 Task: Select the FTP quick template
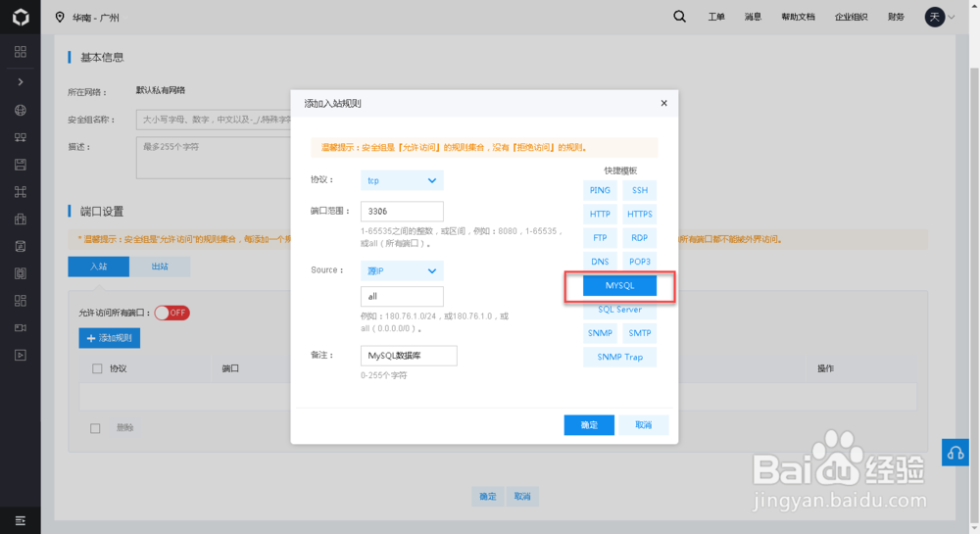pyautogui.click(x=600, y=237)
